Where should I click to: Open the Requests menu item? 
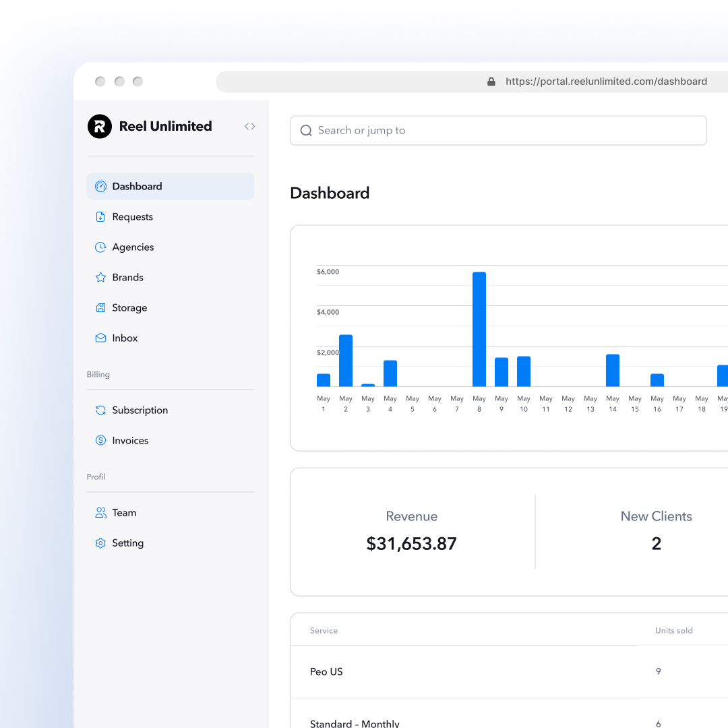click(x=171, y=217)
